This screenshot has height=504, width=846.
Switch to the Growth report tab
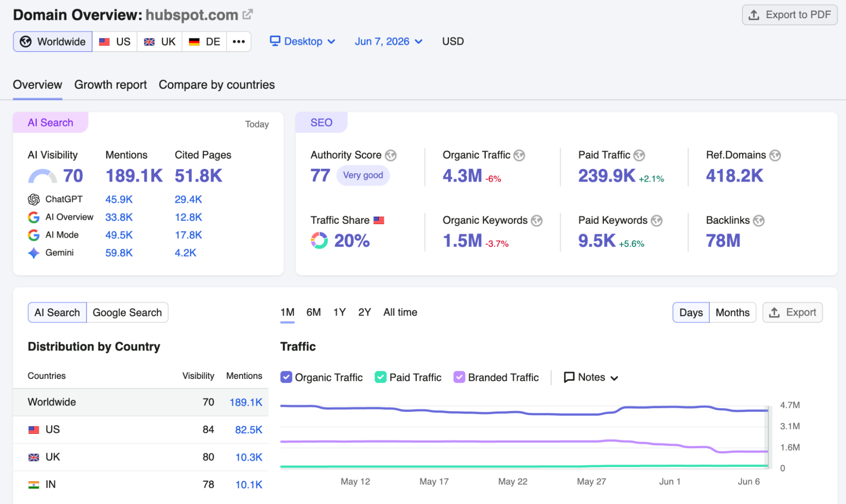click(110, 85)
